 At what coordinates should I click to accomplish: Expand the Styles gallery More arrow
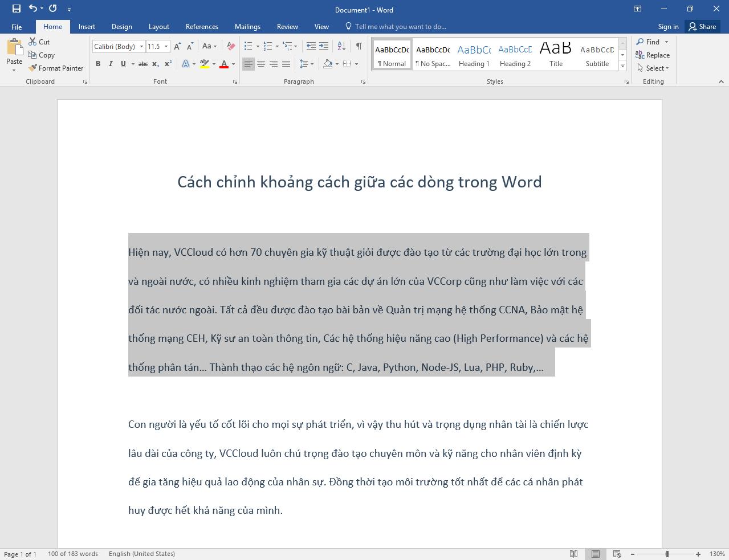pos(623,66)
